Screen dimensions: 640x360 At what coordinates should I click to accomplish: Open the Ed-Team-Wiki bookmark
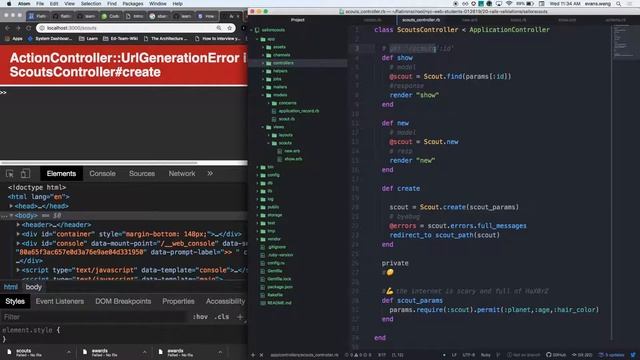click(120, 38)
